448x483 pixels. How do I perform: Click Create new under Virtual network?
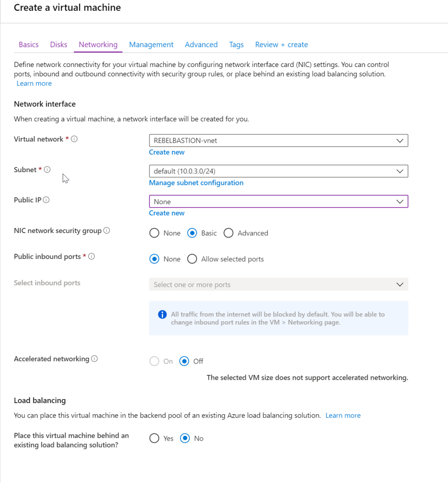pos(166,152)
